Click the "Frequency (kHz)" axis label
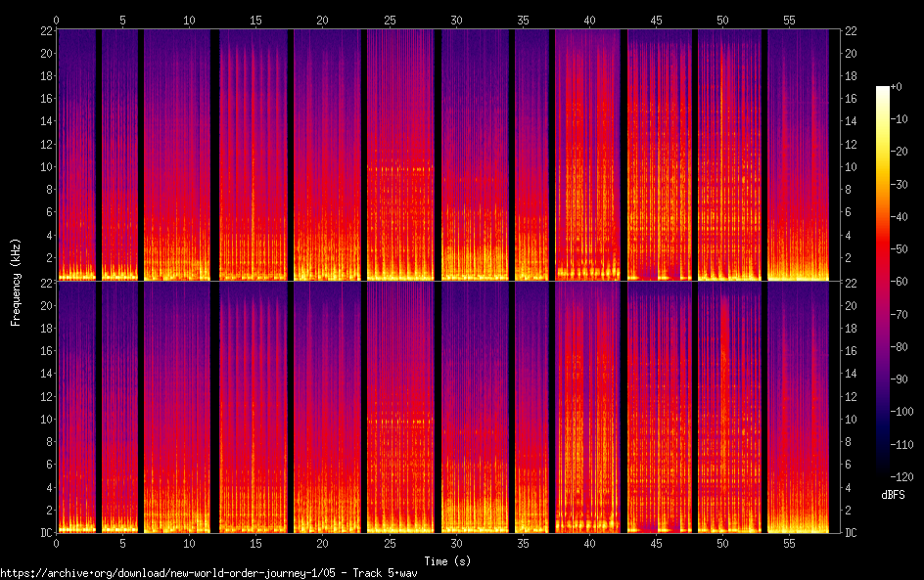The width and height of the screenshot is (924, 580). coord(16,282)
